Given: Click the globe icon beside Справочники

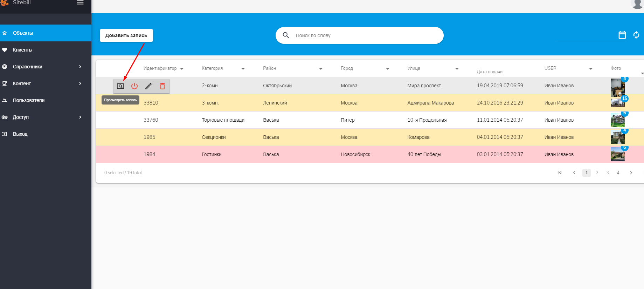Looking at the screenshot, I should click(5, 67).
